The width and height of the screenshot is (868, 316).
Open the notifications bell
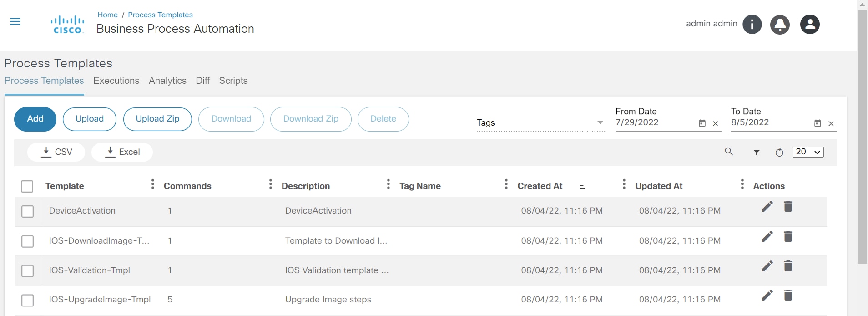tap(780, 24)
